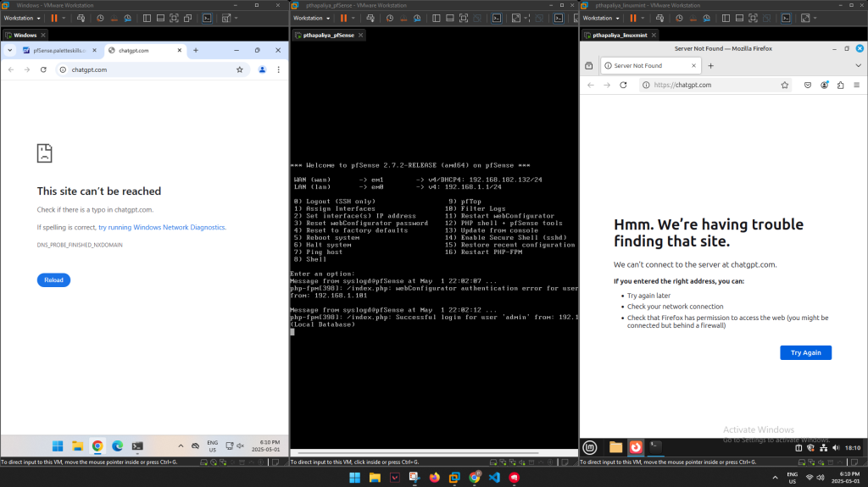Toggle the thumbnail bar in the Windows VM window
868x487 pixels.
pyautogui.click(x=160, y=19)
